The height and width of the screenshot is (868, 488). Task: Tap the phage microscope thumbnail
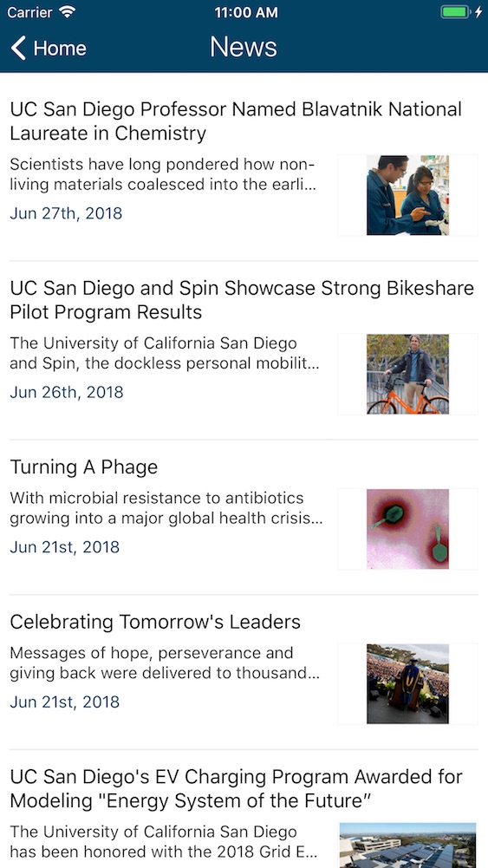407,529
